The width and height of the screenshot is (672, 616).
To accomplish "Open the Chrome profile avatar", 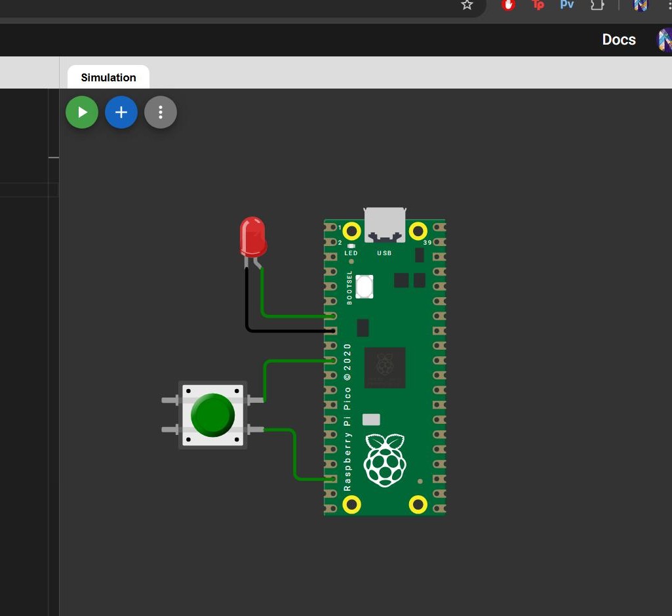I will pos(641,5).
